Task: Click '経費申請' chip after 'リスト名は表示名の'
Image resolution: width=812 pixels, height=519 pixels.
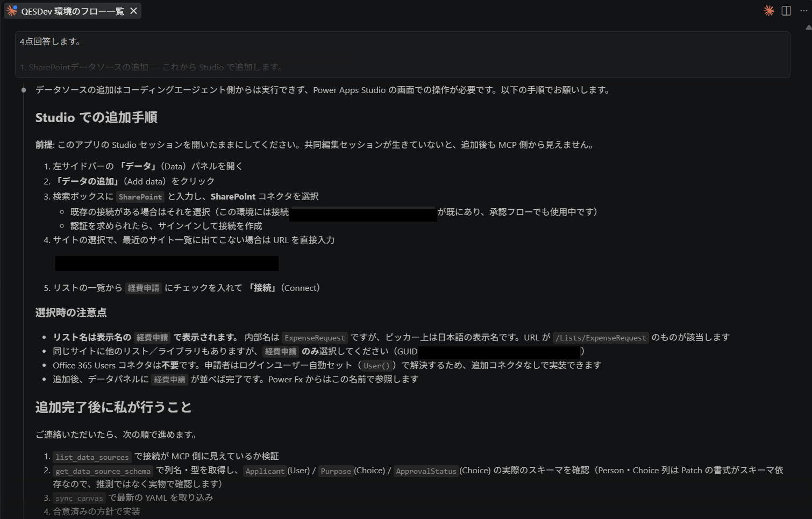Action: coord(152,338)
